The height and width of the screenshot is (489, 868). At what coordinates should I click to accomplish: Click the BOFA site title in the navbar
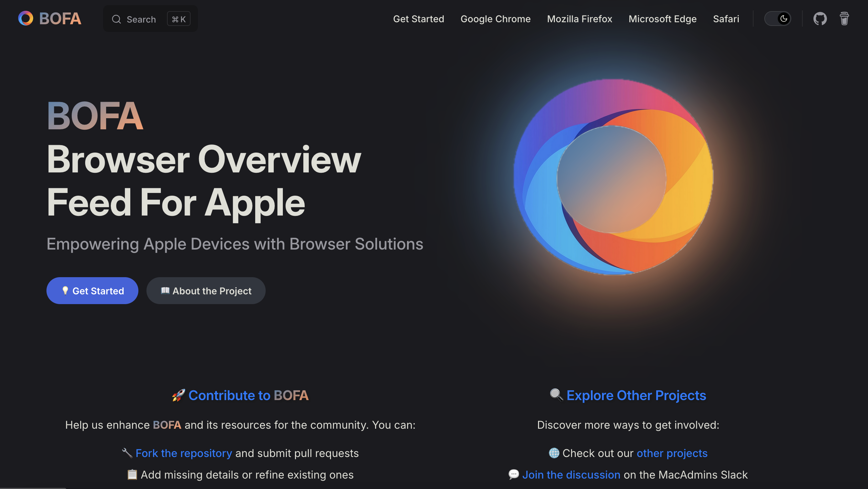[60, 19]
